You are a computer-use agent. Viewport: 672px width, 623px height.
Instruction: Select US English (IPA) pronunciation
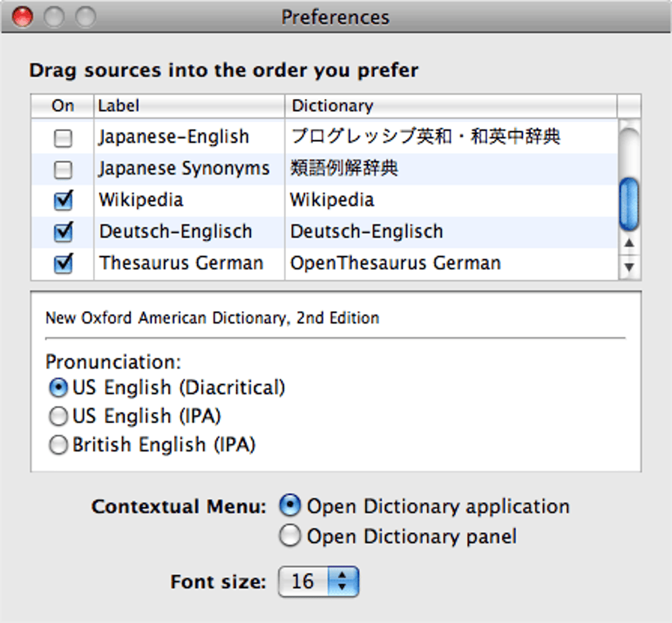point(58,416)
